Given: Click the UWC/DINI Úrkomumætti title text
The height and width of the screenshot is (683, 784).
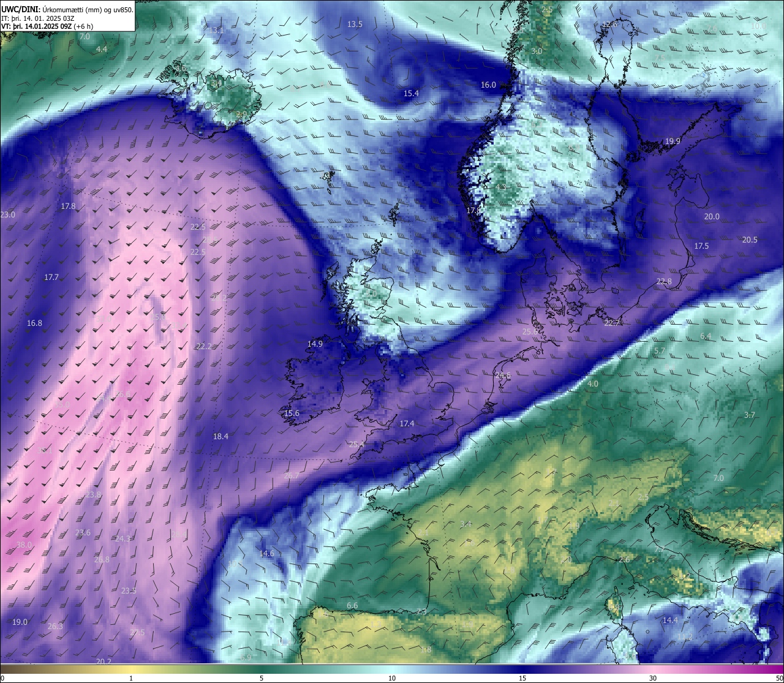Looking at the screenshot, I should (x=67, y=9).
